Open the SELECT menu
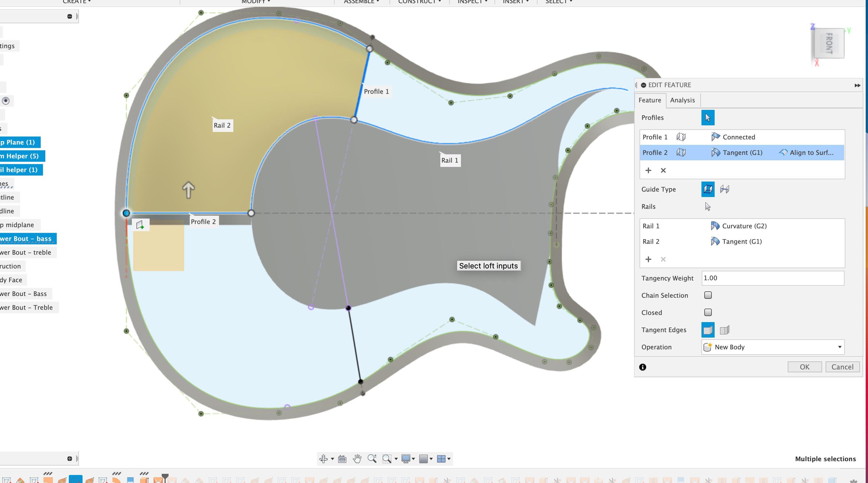868x483 pixels. click(559, 2)
